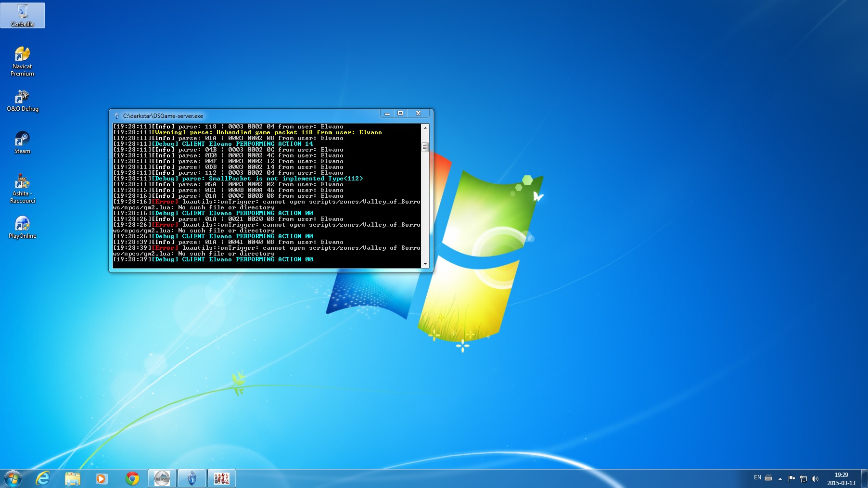
Task: Open Windows Explorer folder in taskbar
Action: click(x=73, y=478)
